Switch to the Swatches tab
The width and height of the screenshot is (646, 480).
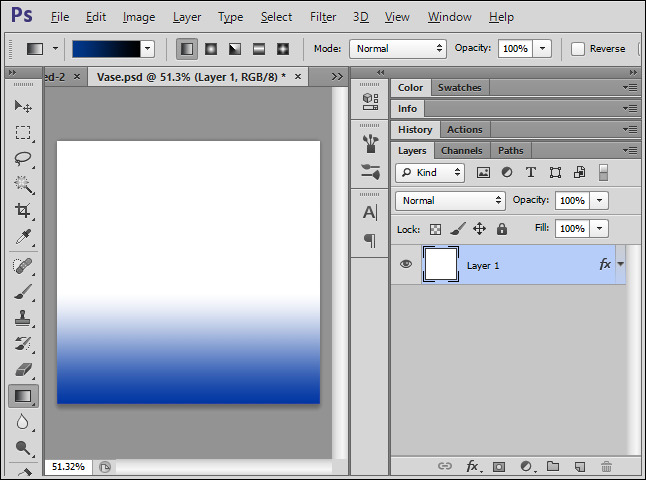coord(459,87)
